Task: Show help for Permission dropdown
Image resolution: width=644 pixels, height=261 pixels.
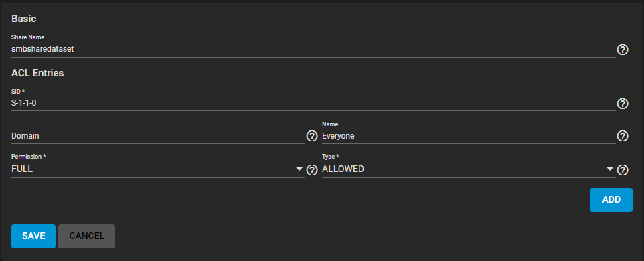Action: pos(312,169)
